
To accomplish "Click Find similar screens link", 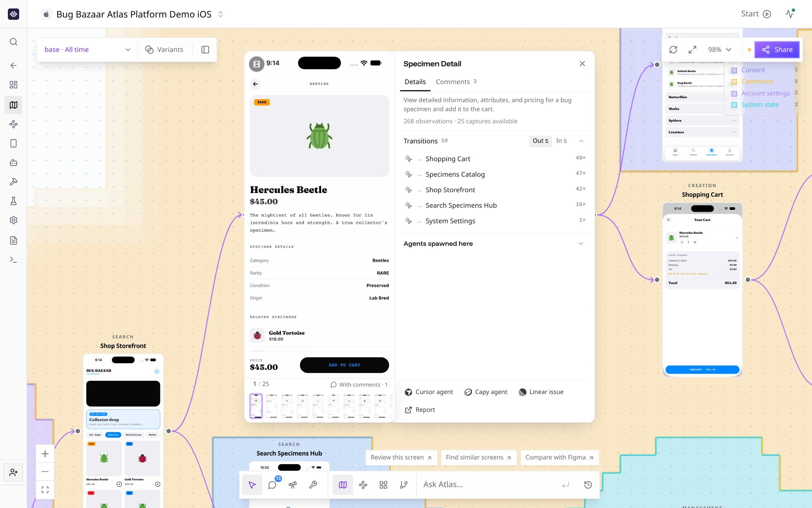I will (x=478, y=458).
